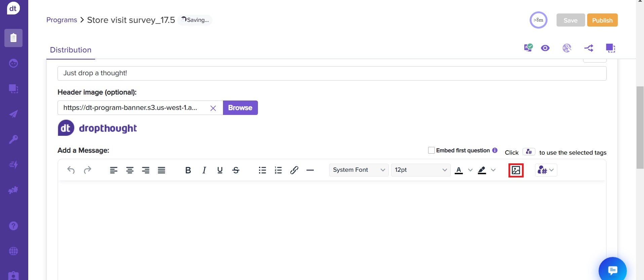Apply the highlight color marker swatch
The height and width of the screenshot is (280, 644).
(482, 170)
